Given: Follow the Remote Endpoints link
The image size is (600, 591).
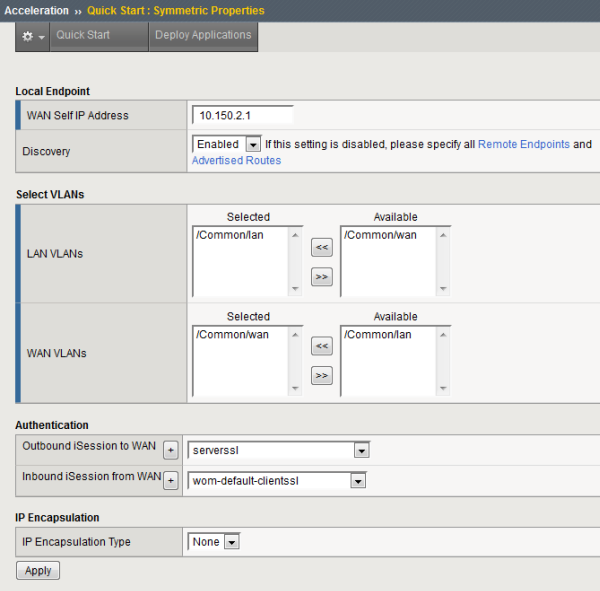Looking at the screenshot, I should [523, 144].
